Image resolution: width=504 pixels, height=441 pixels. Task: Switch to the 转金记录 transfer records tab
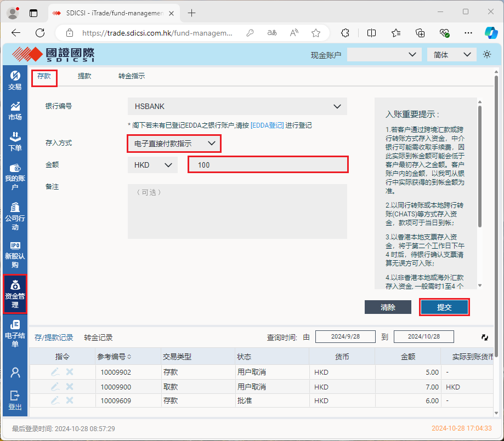pyautogui.click(x=98, y=337)
